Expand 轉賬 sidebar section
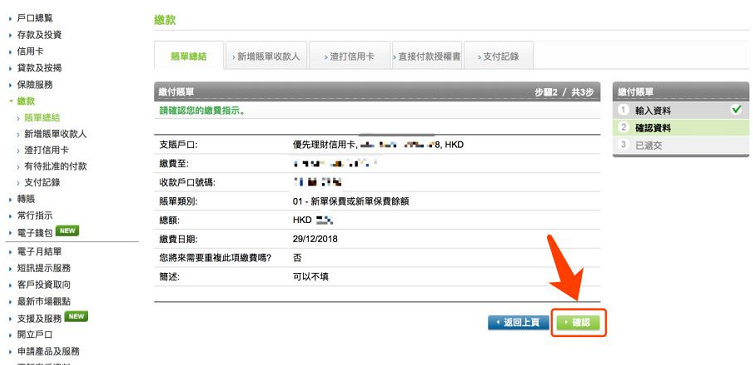Image resolution: width=753 pixels, height=365 pixels. [x=26, y=199]
